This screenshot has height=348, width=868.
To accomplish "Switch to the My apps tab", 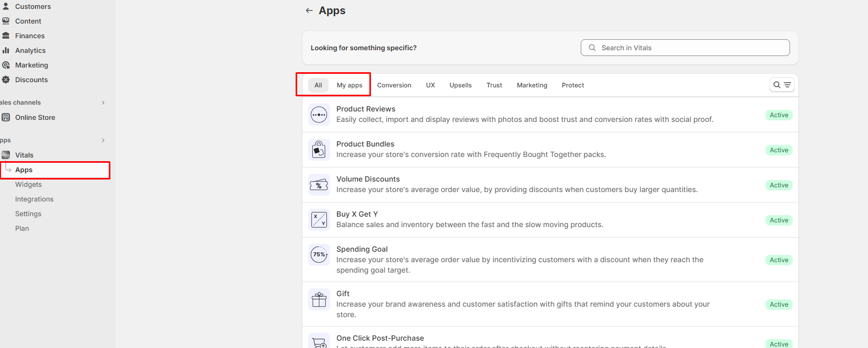I will pos(350,85).
